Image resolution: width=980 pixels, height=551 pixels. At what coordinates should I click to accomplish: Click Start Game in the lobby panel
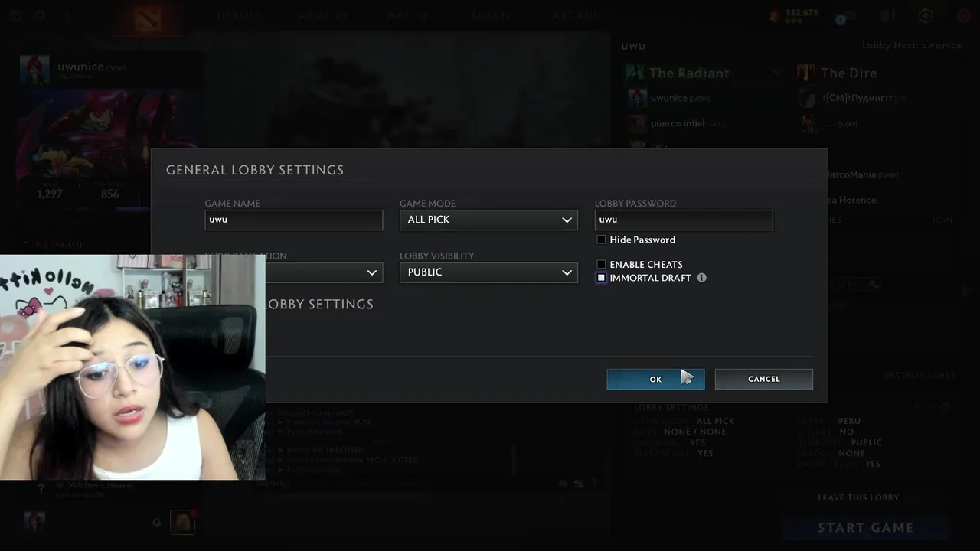865,527
